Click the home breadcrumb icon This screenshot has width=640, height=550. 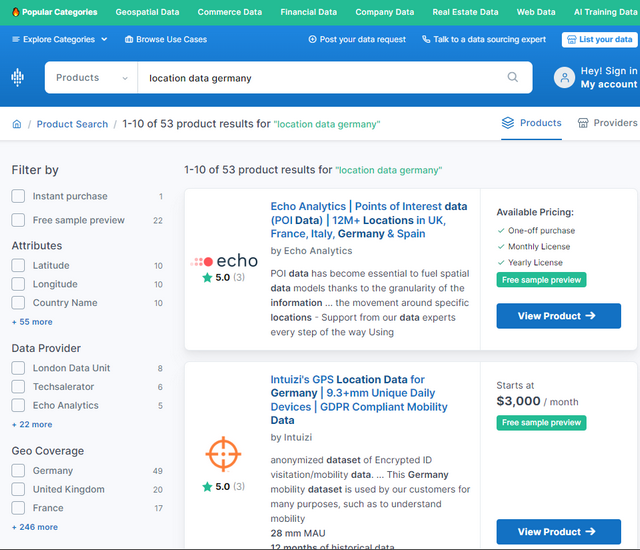point(17,124)
